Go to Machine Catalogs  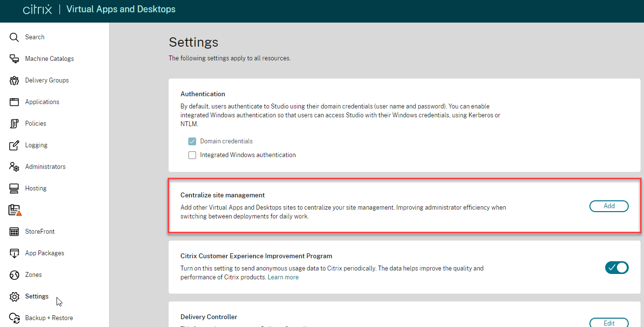click(x=50, y=59)
